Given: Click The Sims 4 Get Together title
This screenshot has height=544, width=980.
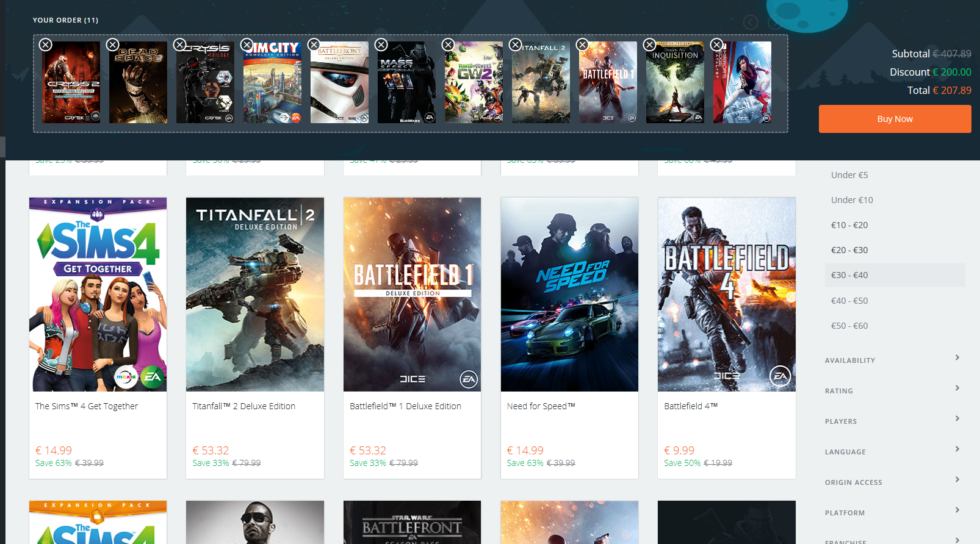Looking at the screenshot, I should click(87, 406).
